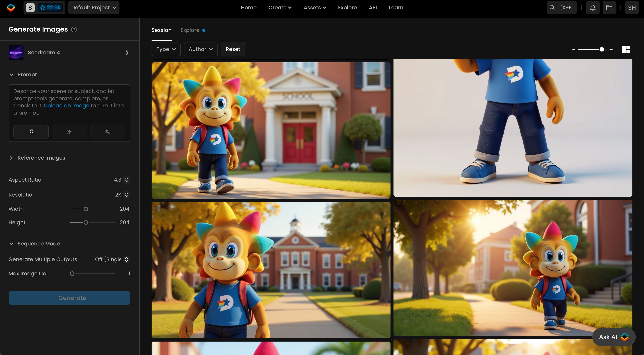This screenshot has height=355, width=644.
Task: Open the Type filter dropdown
Action: (166, 49)
